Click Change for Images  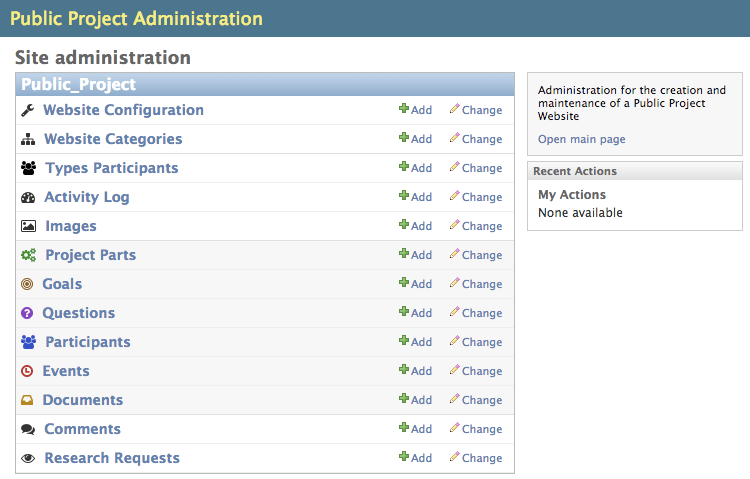[476, 226]
